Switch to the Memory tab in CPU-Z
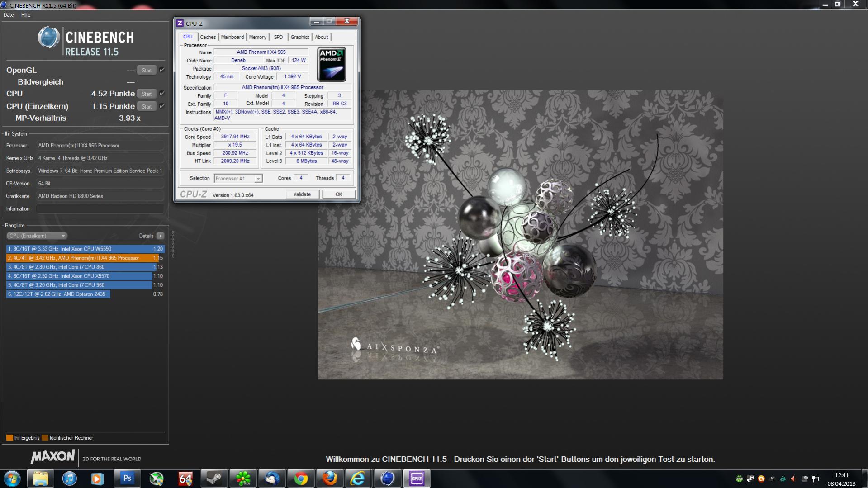 tap(258, 37)
